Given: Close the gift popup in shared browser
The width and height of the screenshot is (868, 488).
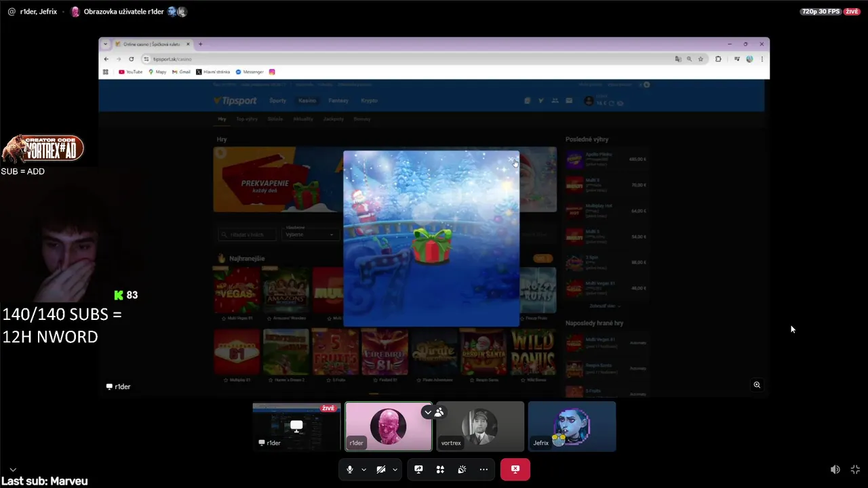Looking at the screenshot, I should point(511,159).
